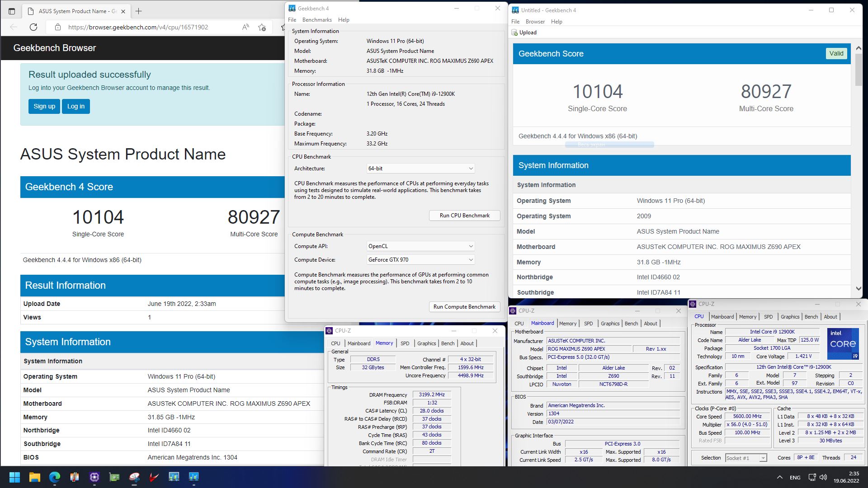This screenshot has width=868, height=488.
Task: Open File Explorer from taskbar
Action: [x=35, y=477]
